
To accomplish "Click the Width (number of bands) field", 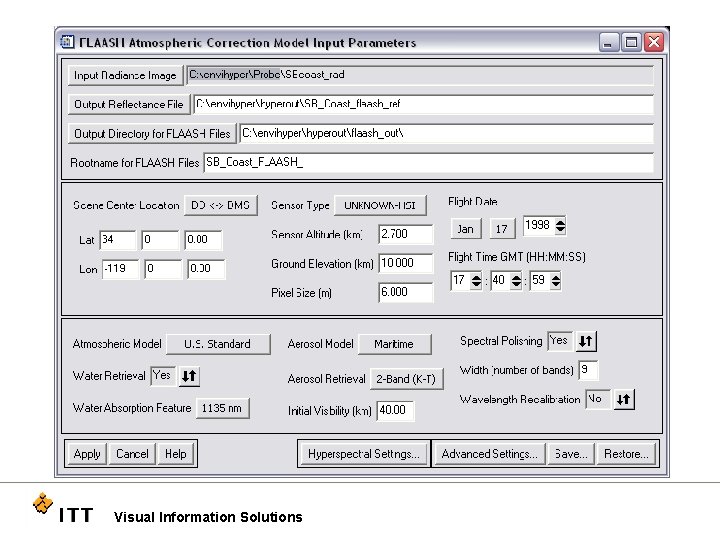I will click(589, 370).
